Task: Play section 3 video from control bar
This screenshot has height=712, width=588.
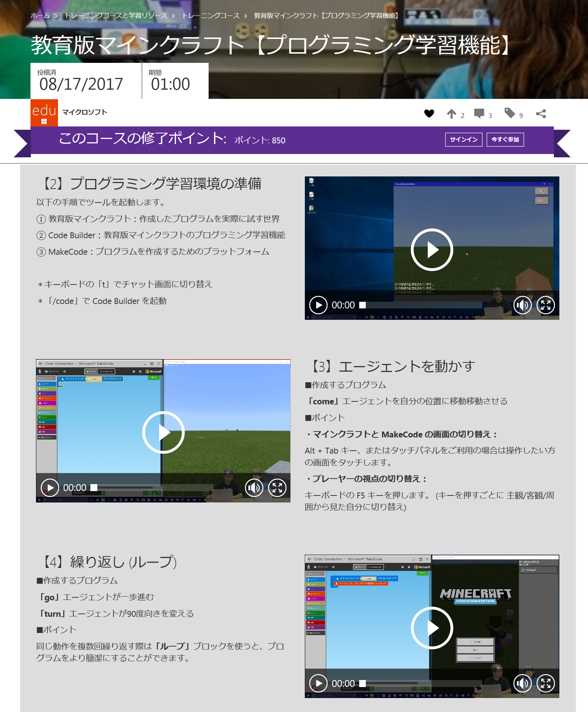Action: pyautogui.click(x=50, y=488)
